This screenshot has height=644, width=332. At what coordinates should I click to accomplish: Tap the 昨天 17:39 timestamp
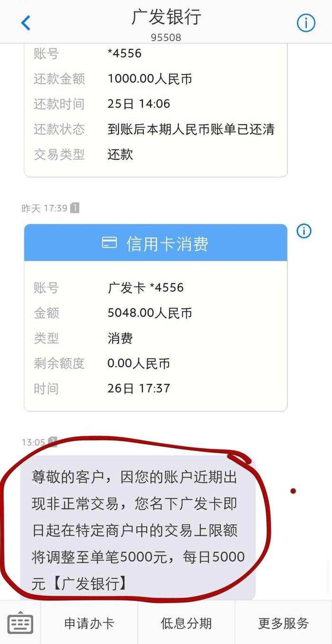click(x=45, y=208)
